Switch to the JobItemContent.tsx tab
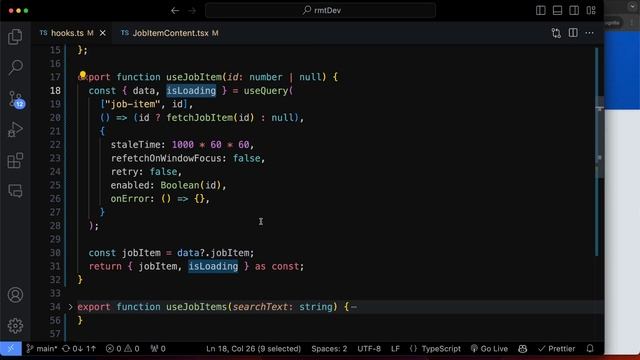 pos(170,33)
